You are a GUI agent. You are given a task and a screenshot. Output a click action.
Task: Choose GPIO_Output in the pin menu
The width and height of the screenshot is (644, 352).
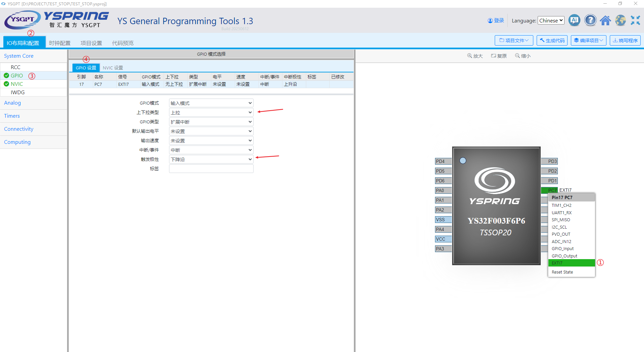coord(572,256)
